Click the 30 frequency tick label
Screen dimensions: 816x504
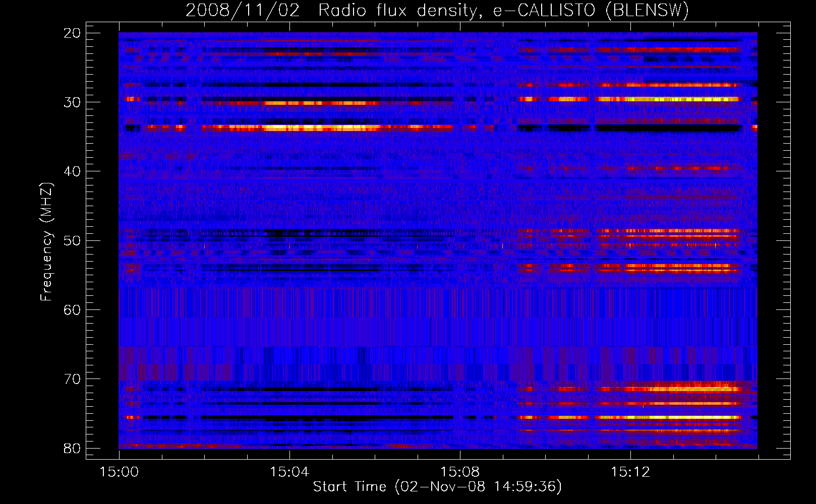[x=73, y=102]
